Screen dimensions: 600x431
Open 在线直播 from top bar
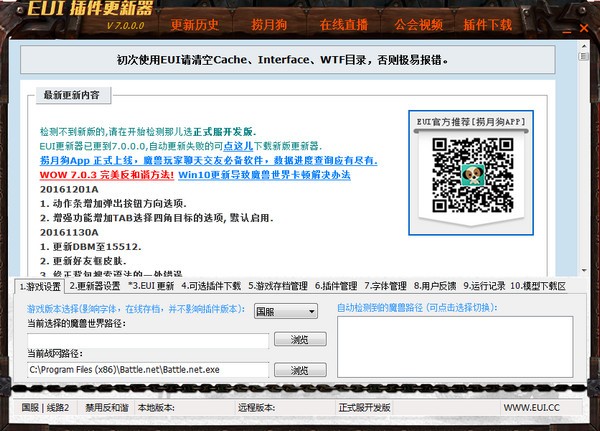[x=344, y=25]
